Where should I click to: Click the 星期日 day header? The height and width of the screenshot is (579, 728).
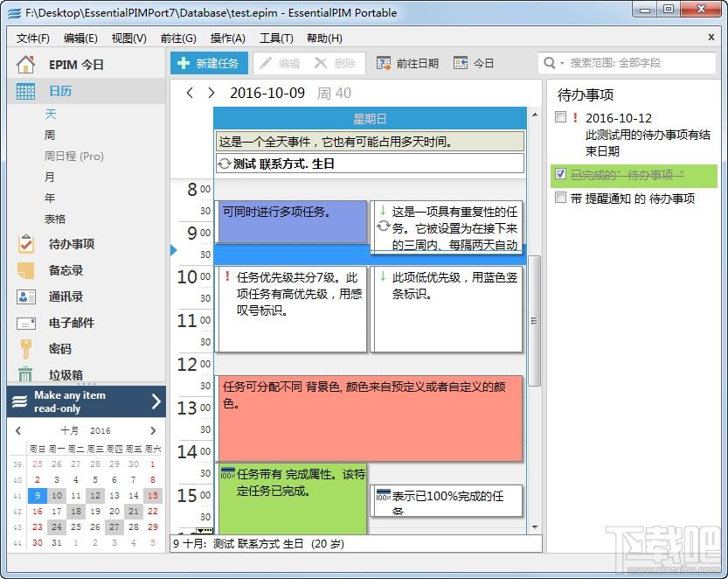click(370, 119)
